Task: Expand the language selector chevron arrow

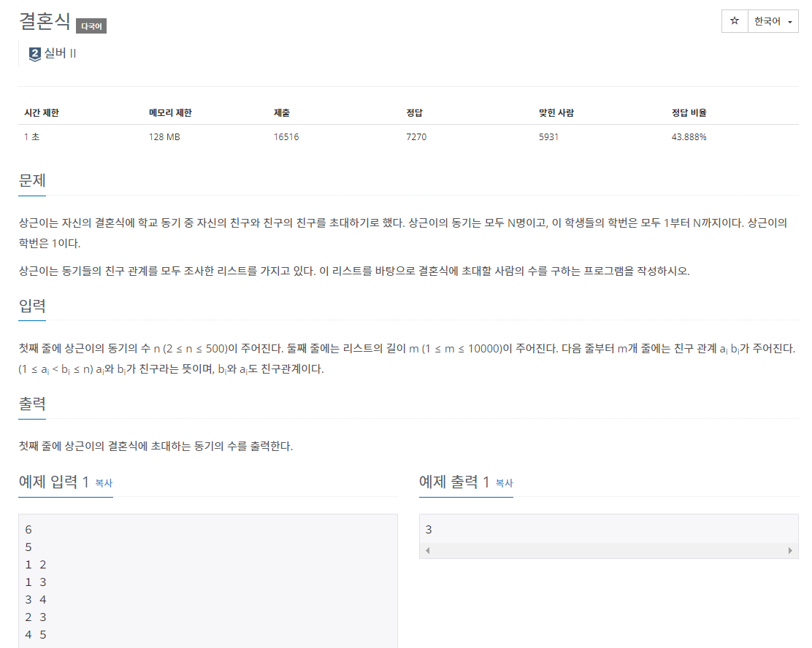Action: point(790,22)
